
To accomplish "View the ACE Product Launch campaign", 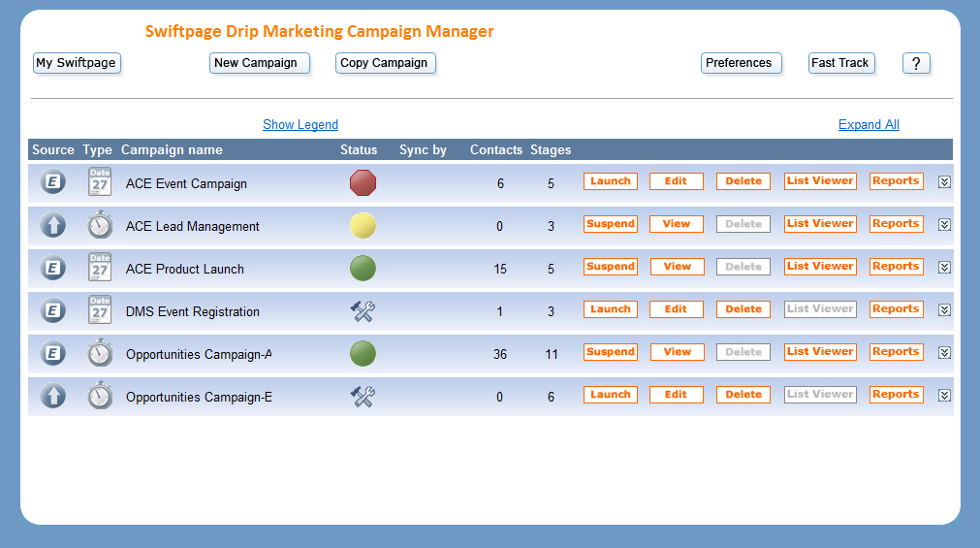I will [677, 267].
